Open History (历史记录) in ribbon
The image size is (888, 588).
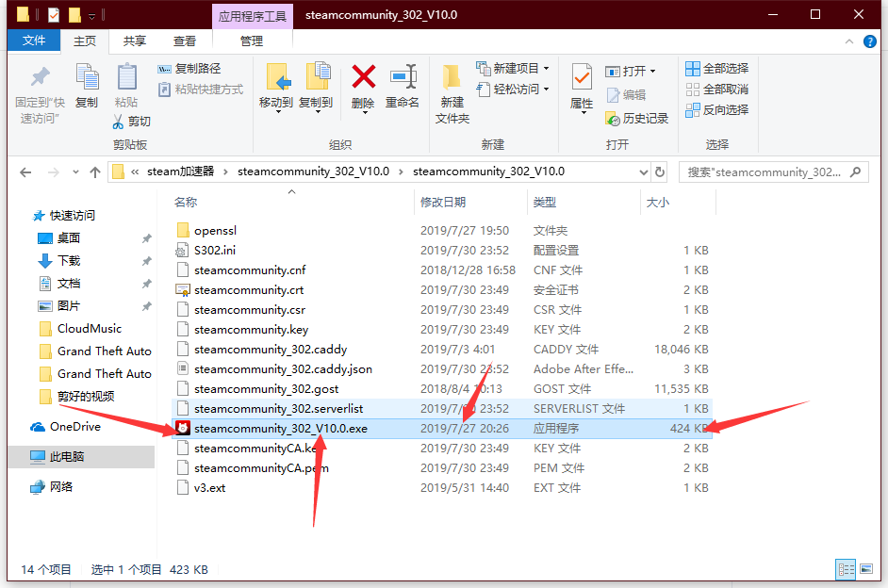(637, 119)
